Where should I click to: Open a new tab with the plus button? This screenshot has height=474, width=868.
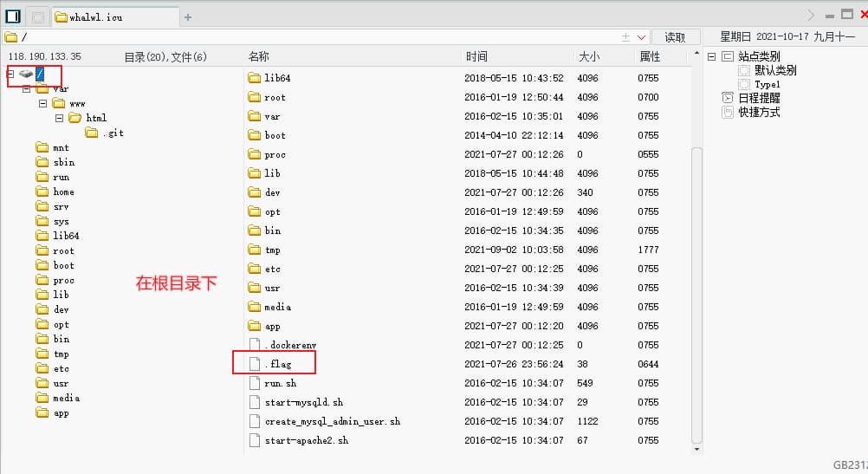click(188, 17)
